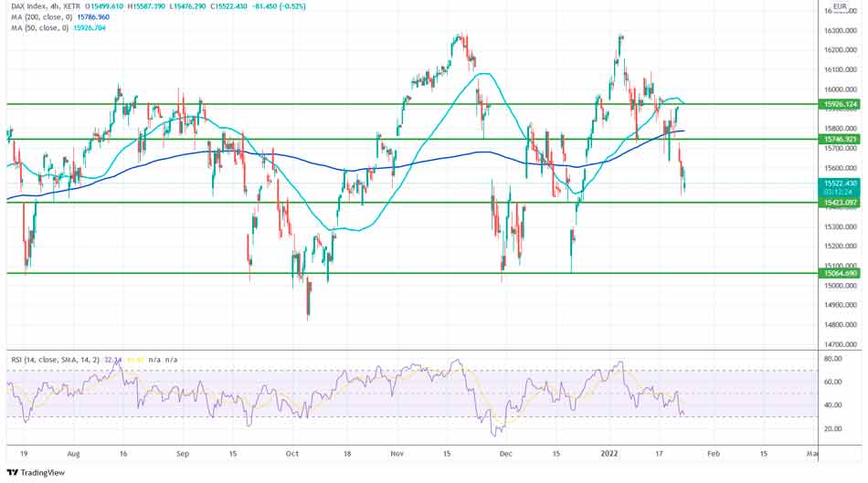Click the 15064.690 horizontal line price label
The height and width of the screenshot is (483, 868).
pyautogui.click(x=841, y=273)
